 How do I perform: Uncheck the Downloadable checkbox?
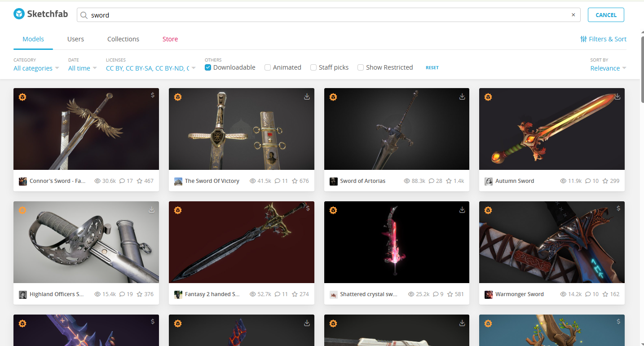[208, 67]
